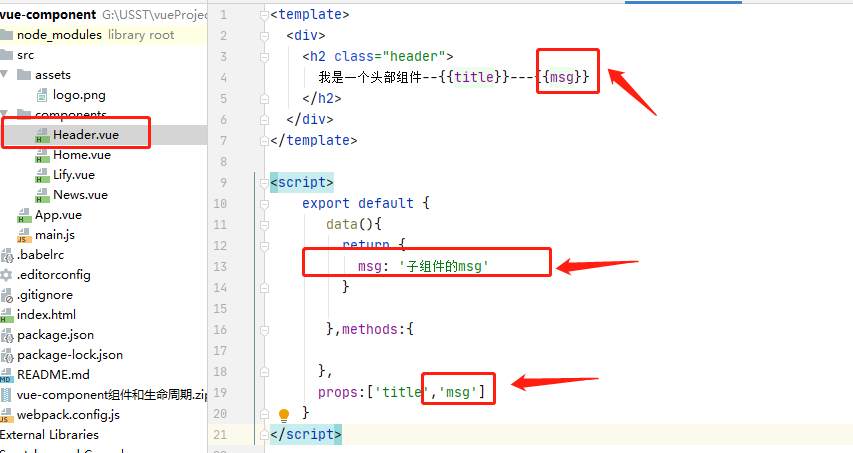Click the intention lightbulb on line 20
Image resolution: width=853 pixels, height=453 pixels.
pyautogui.click(x=283, y=415)
